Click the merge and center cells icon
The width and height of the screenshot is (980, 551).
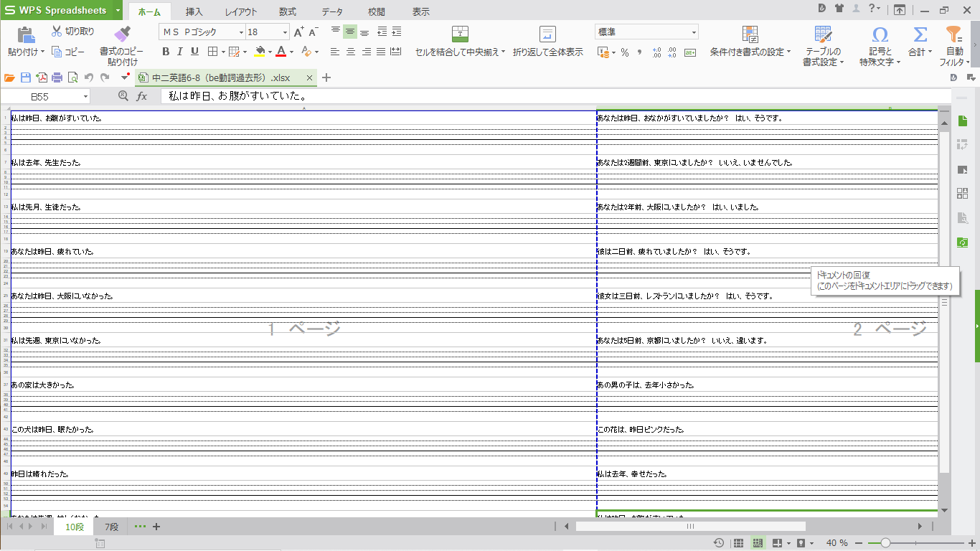point(460,34)
